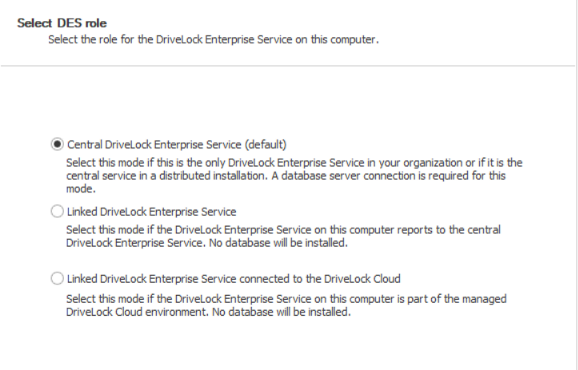
Task: Click line "DriveLock Cloud environment. No database will be installed."
Action: [x=208, y=312]
